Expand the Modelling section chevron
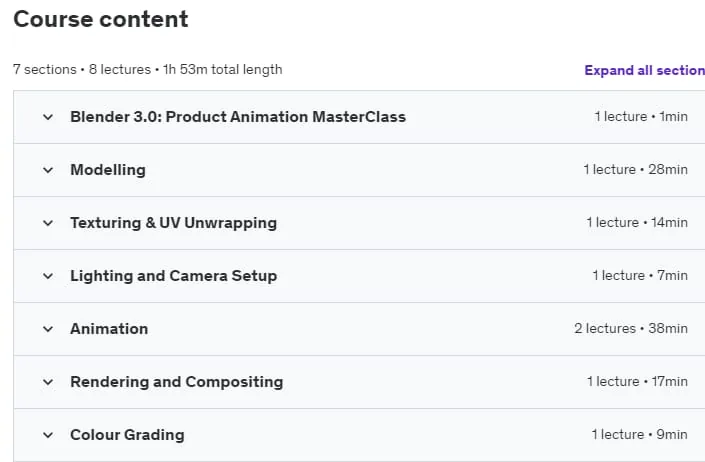Screen dimensions: 705x462 [x=48, y=170]
